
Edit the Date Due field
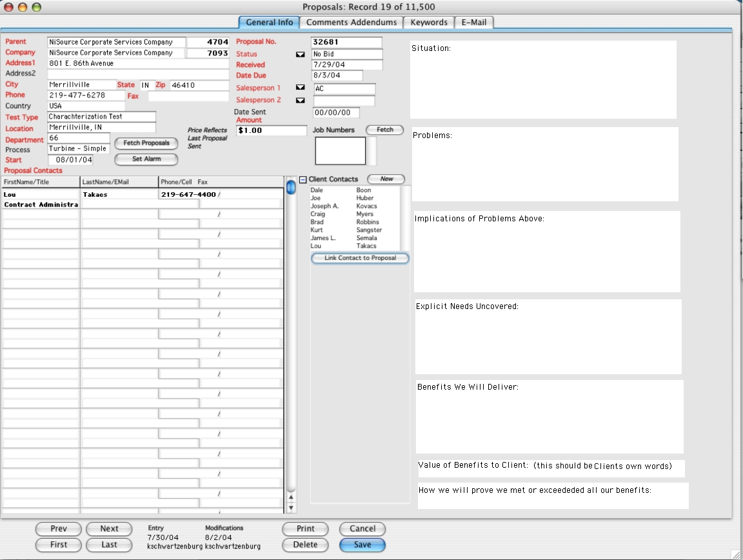(x=337, y=75)
